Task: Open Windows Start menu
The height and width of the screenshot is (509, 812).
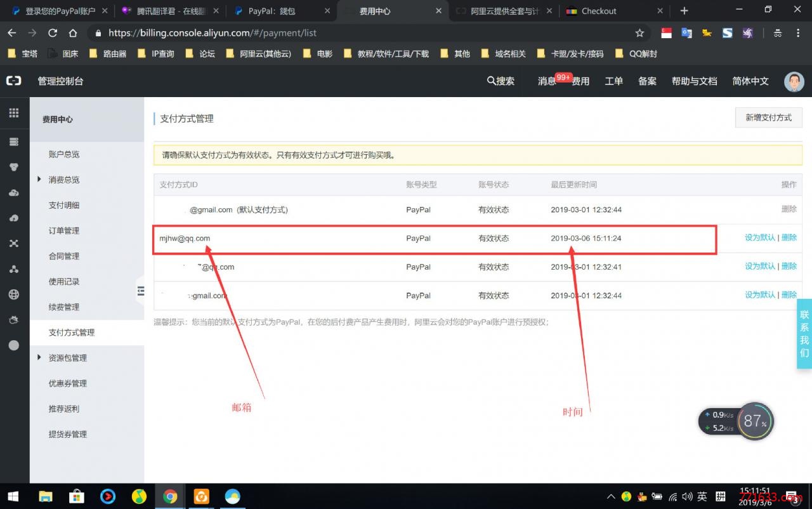Action: pyautogui.click(x=13, y=496)
